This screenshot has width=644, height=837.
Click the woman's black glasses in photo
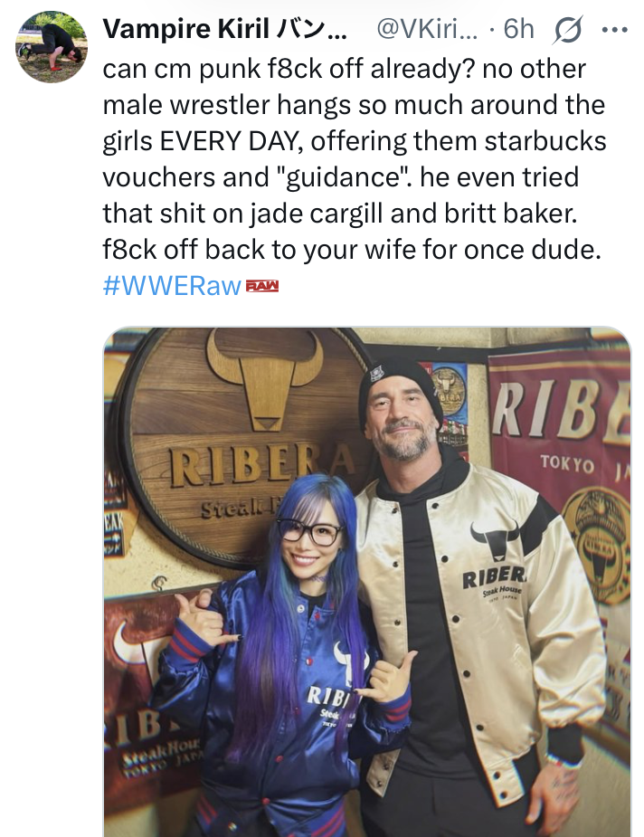[x=309, y=531]
